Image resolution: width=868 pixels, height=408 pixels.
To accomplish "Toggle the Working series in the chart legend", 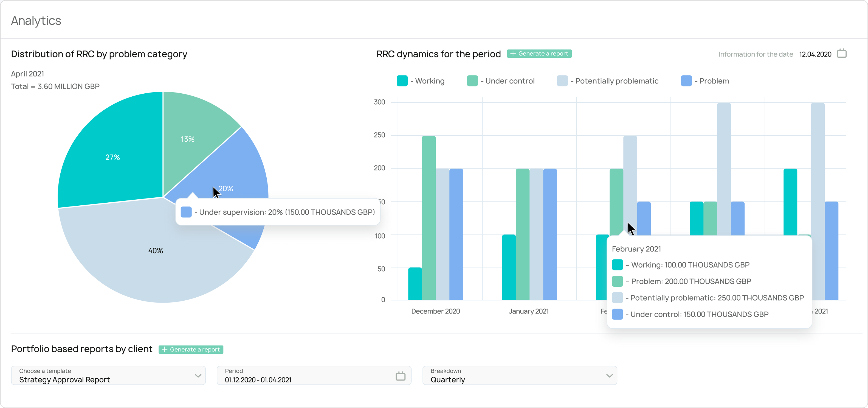I will (x=421, y=81).
